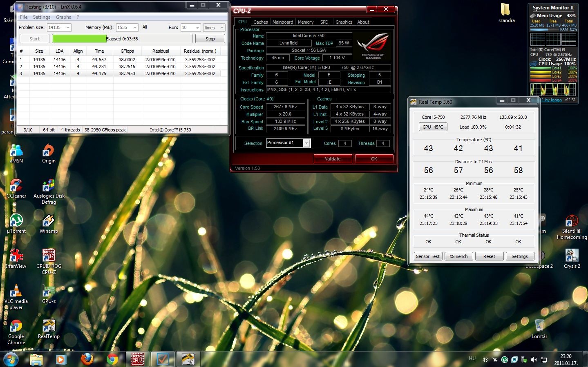Click the GFlops column header in LinX
The height and width of the screenshot is (367, 588).
point(127,51)
